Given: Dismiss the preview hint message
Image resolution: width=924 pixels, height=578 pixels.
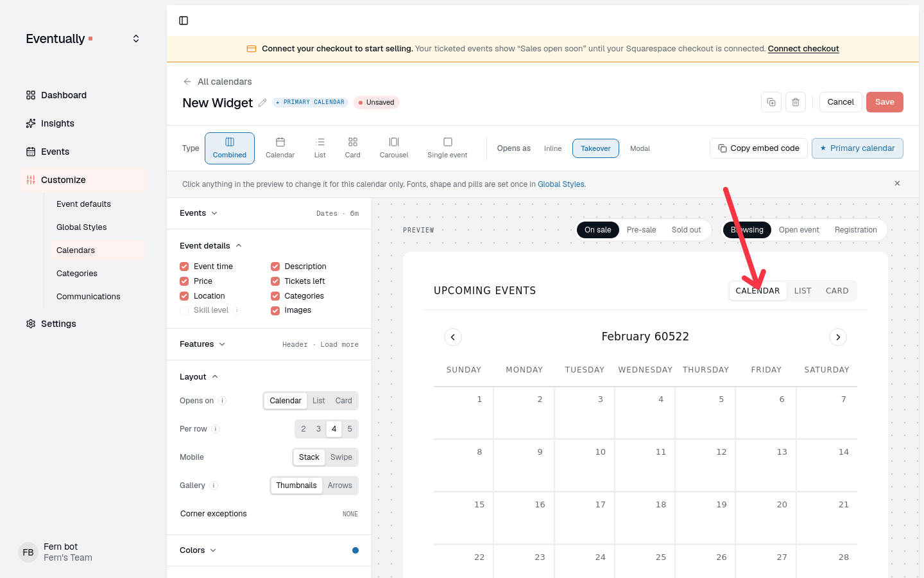Looking at the screenshot, I should pyautogui.click(x=897, y=184).
